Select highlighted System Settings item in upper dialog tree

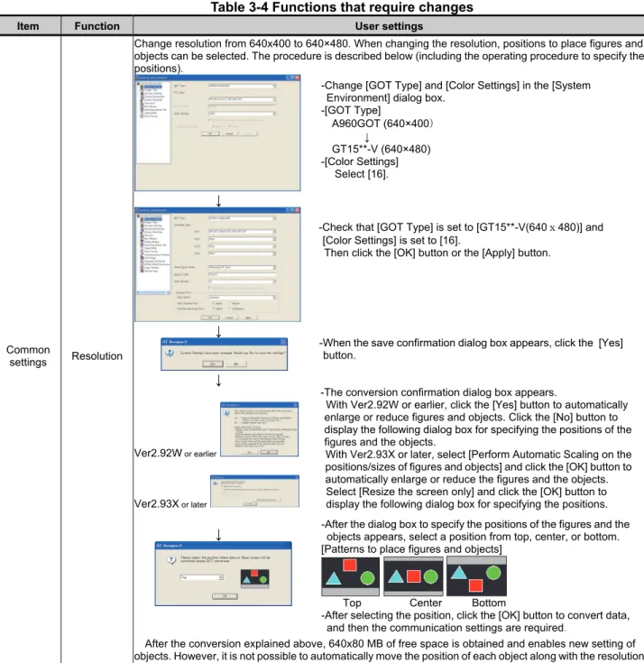pos(152,87)
